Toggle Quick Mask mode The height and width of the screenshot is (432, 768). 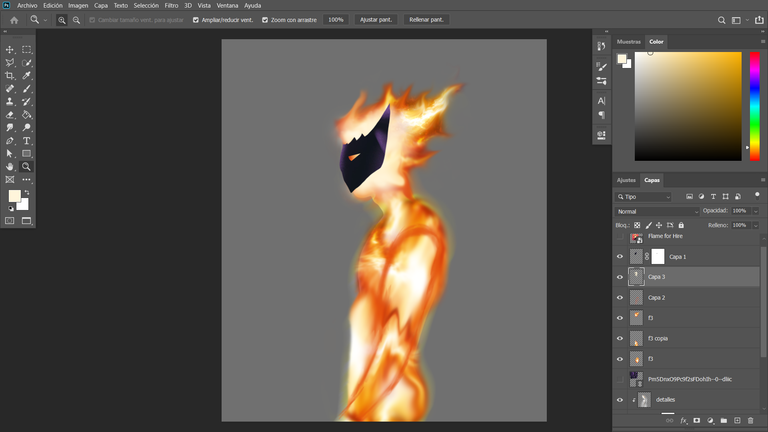(10, 221)
